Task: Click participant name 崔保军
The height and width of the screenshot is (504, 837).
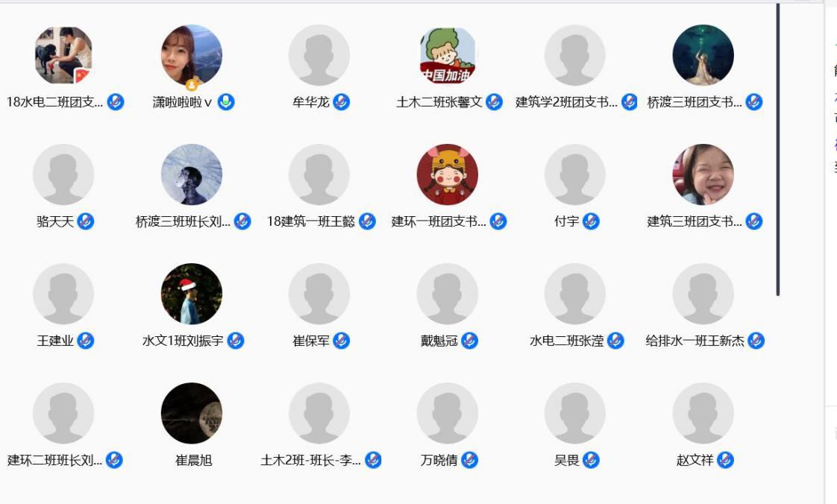Action: click(311, 341)
